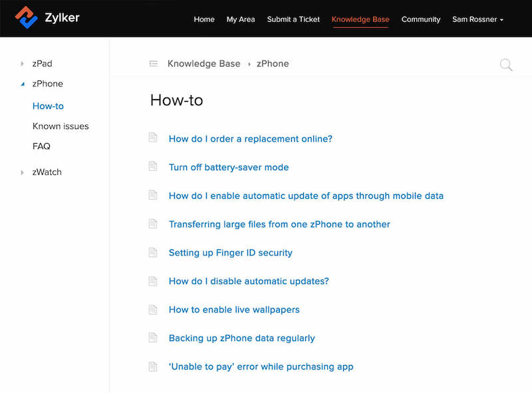This screenshot has width=532, height=393.
Task: Click the document icon beside 'Backing up zPhone data regularly'
Action: 154,338
